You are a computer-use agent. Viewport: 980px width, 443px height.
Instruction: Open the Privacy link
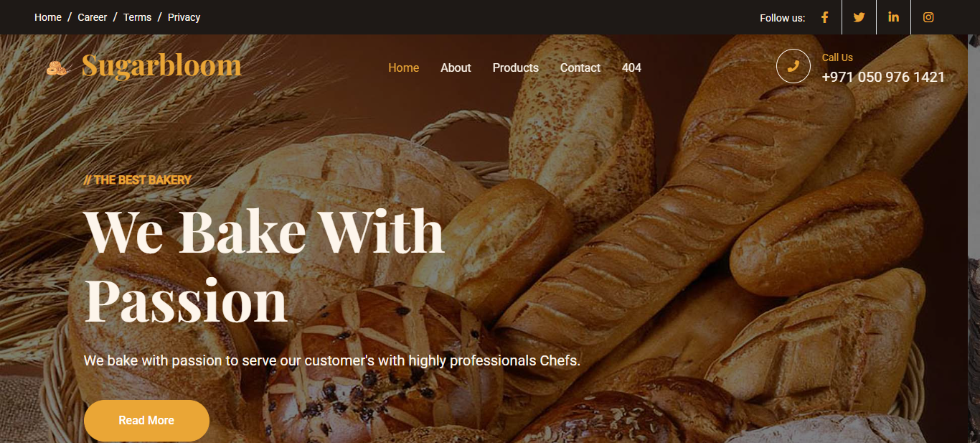coord(184,17)
